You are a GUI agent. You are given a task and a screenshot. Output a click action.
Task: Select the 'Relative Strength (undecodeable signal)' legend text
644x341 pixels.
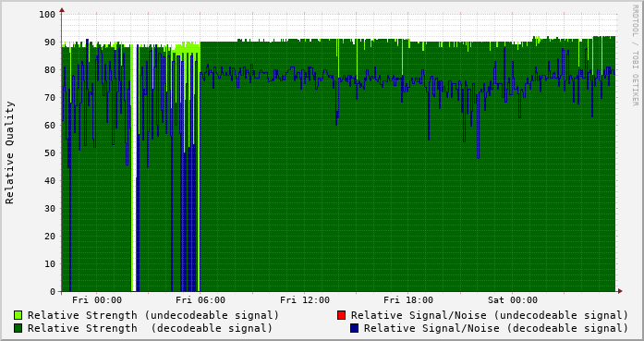(153, 315)
